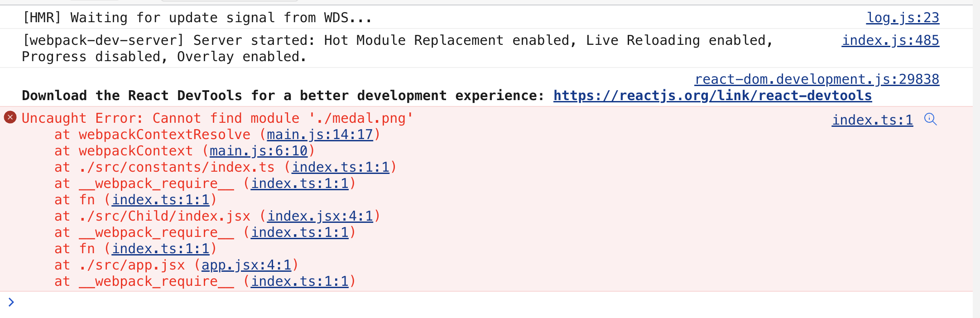Click the magnifying glass icon next to index.ts:1
The width and height of the screenshot is (980, 318).
pyautogui.click(x=930, y=120)
